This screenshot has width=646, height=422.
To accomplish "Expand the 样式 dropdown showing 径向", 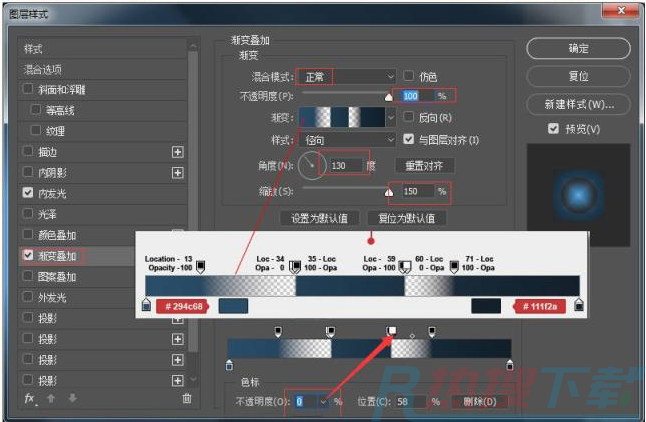I will (x=347, y=140).
